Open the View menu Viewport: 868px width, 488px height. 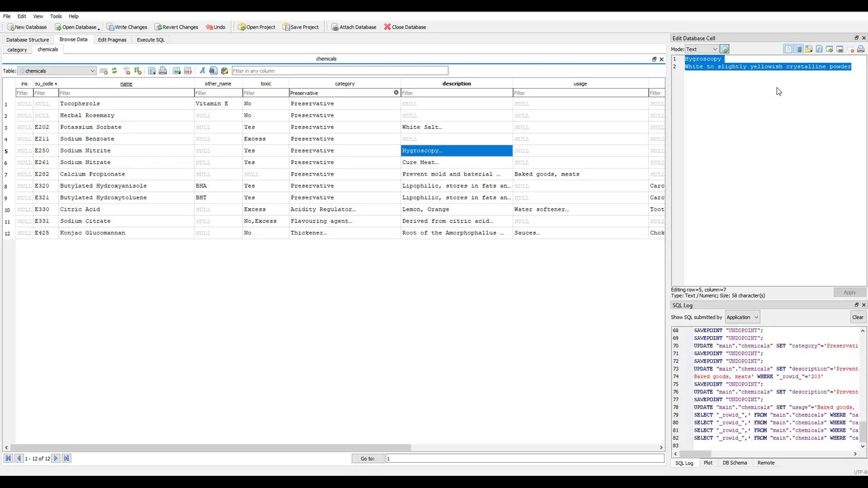click(x=38, y=16)
